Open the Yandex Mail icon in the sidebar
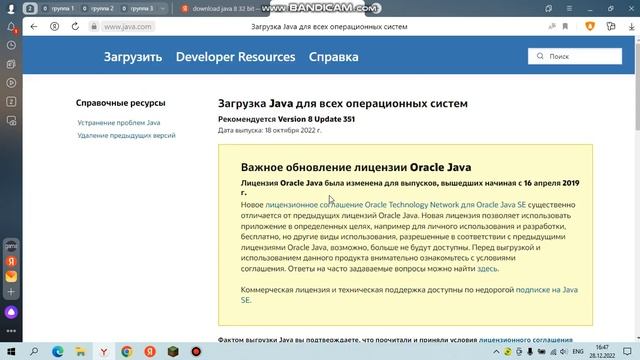Viewport: 640px width, 360px height. click(11, 276)
